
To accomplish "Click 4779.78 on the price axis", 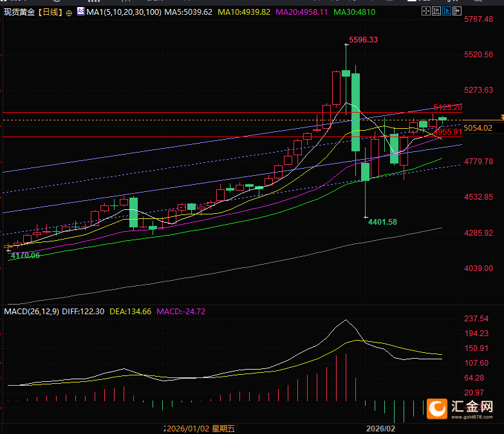I will click(478, 162).
